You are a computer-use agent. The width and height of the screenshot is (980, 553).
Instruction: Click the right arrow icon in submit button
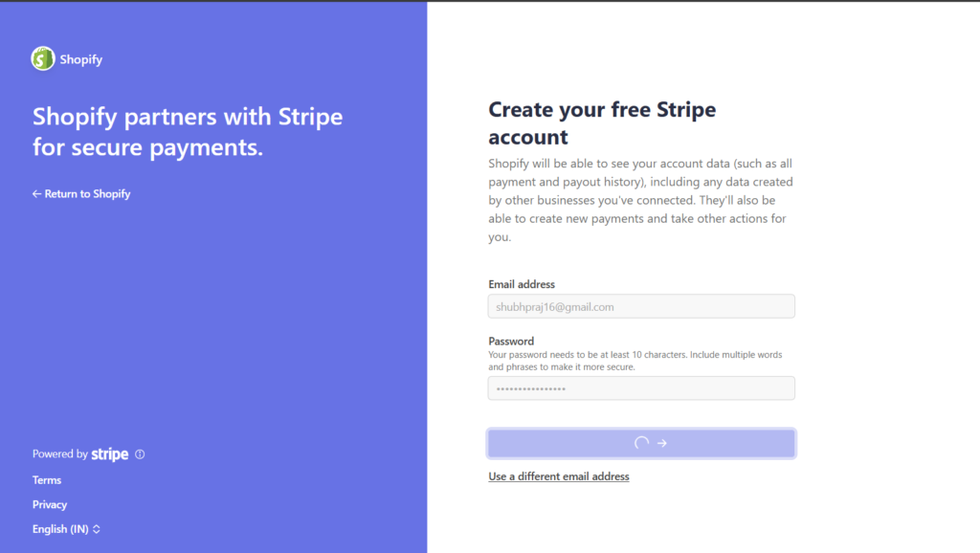tap(662, 443)
